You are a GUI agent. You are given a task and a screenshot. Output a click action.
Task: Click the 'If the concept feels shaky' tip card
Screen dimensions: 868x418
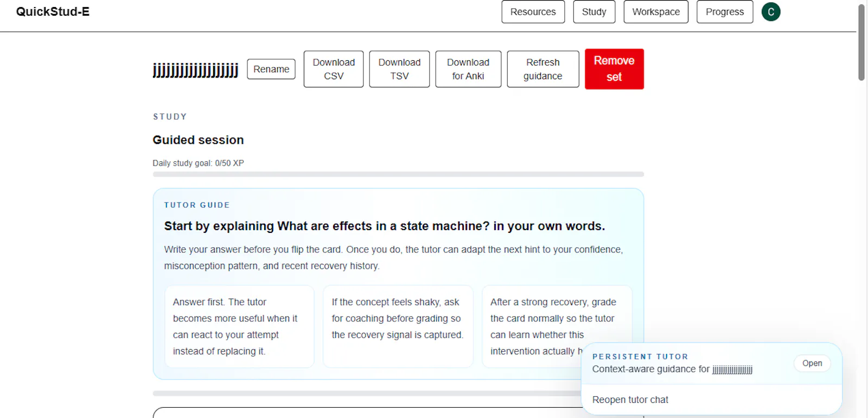click(398, 326)
